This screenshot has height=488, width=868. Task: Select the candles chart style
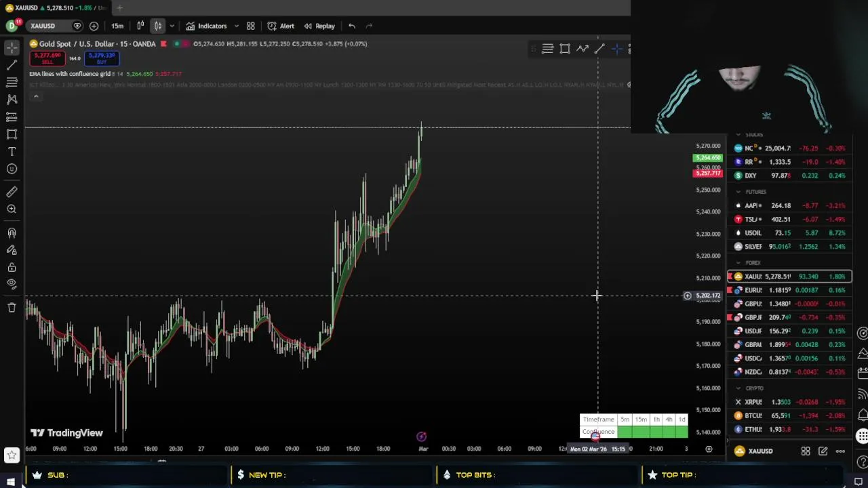[x=157, y=26]
